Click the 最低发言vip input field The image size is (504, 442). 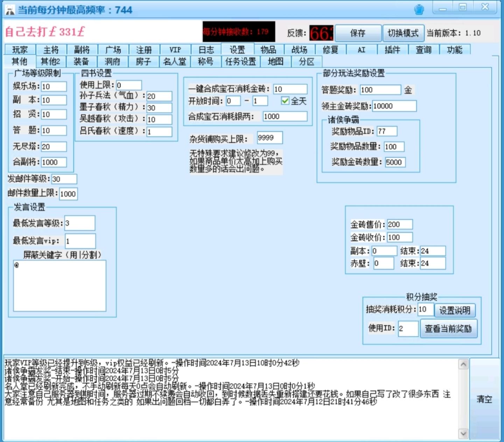coord(80,241)
